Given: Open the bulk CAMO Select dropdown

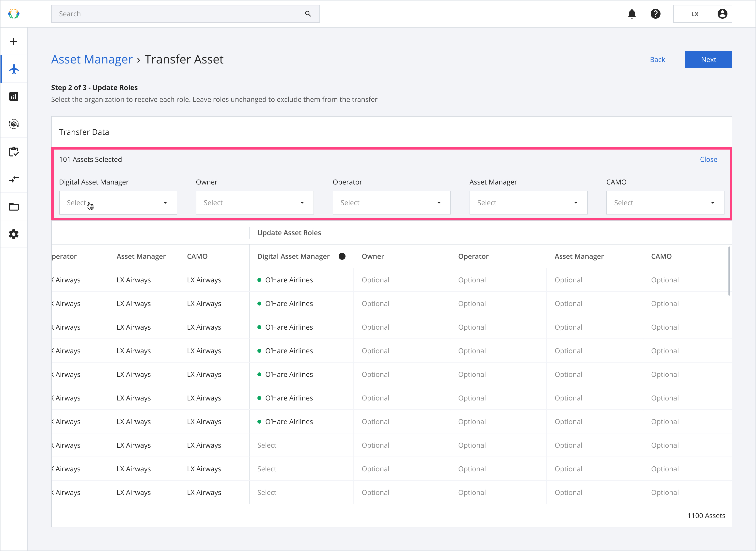Looking at the screenshot, I should click(x=665, y=203).
